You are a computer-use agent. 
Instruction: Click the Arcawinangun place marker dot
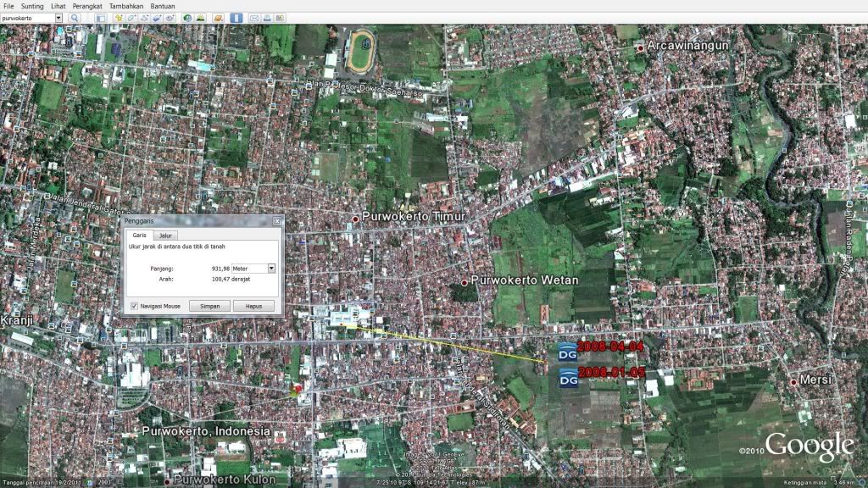tap(641, 48)
